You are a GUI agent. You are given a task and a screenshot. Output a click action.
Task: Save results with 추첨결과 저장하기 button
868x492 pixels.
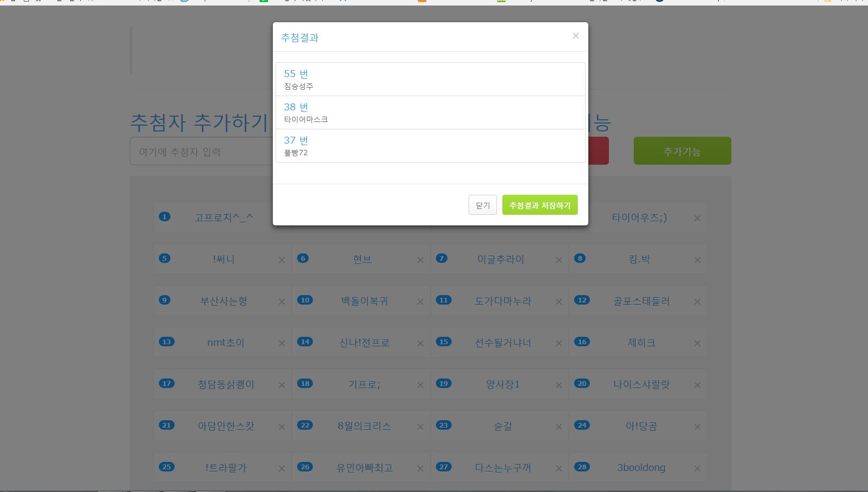(539, 205)
